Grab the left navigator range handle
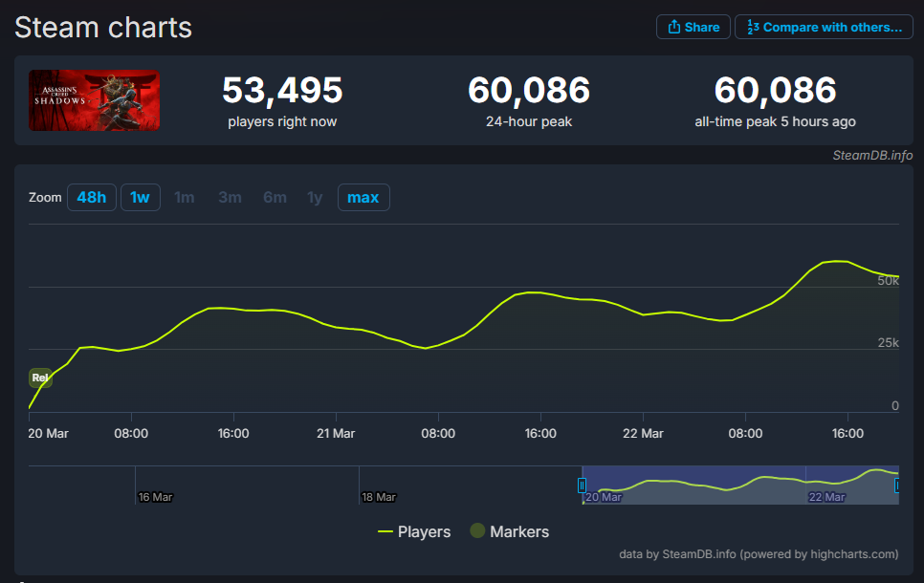The height and width of the screenshot is (583, 924). tap(582, 486)
